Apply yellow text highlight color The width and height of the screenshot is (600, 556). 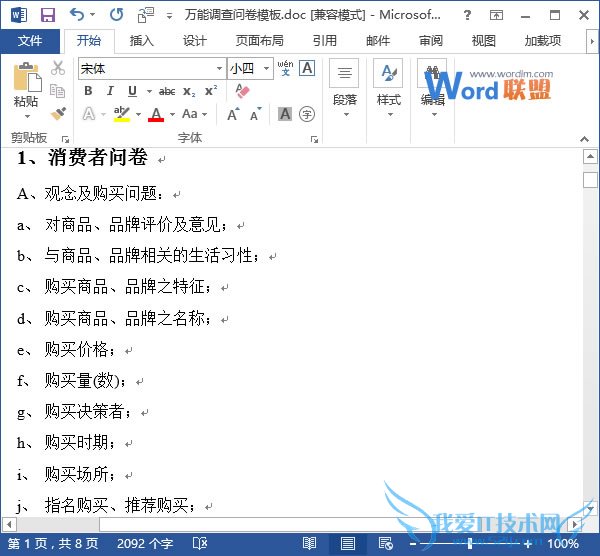click(x=122, y=114)
